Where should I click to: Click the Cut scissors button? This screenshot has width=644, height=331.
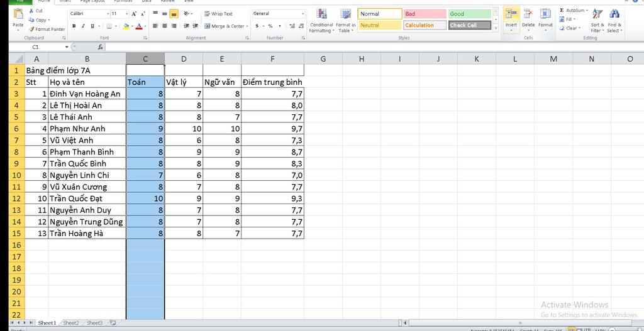pyautogui.click(x=36, y=11)
